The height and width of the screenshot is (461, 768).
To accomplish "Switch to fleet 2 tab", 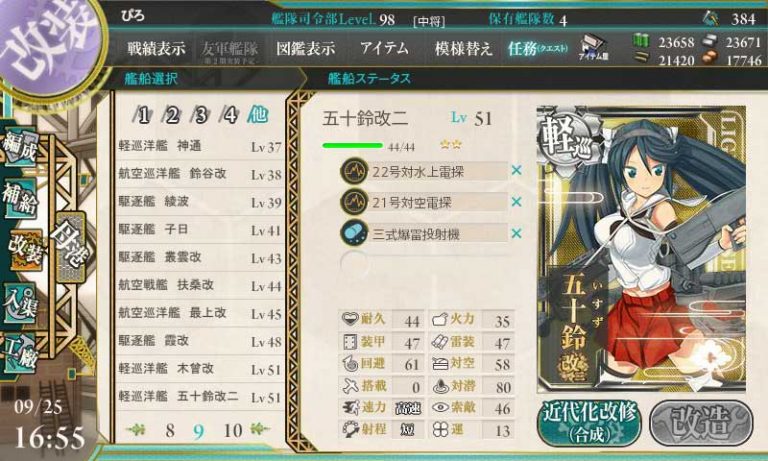I will (x=172, y=115).
